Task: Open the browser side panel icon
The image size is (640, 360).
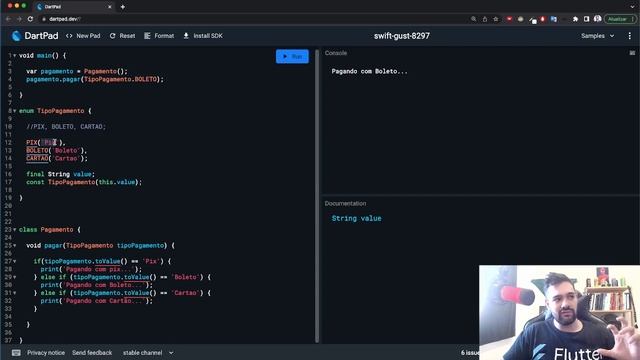Action: tap(587, 19)
